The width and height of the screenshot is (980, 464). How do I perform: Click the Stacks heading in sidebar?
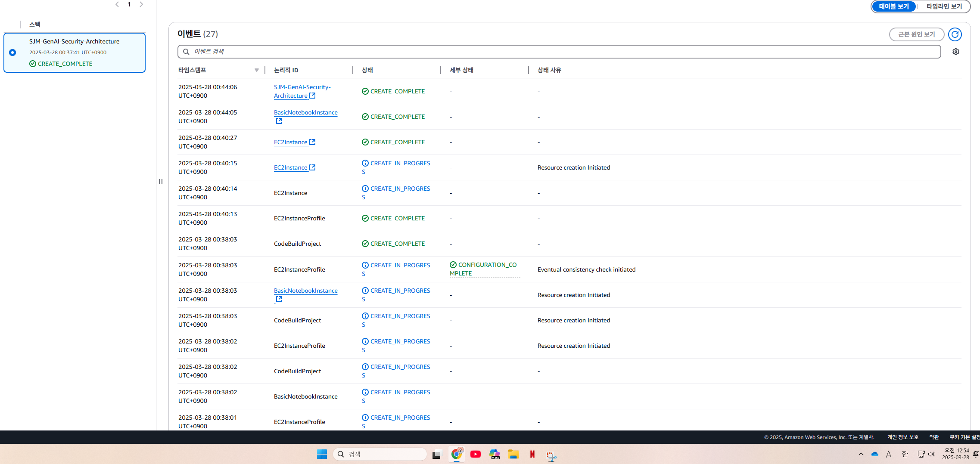click(x=35, y=25)
